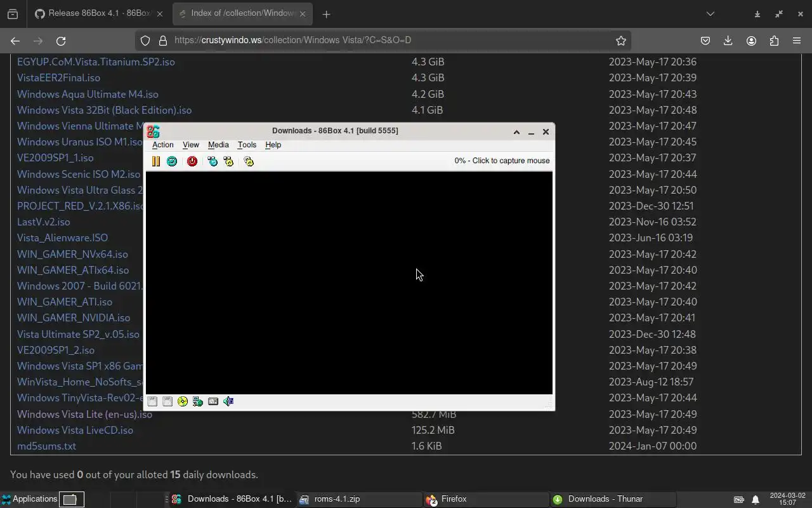Click the tracking protection shield icon
Screen dimensions: 812x508
pyautogui.click(x=145, y=41)
